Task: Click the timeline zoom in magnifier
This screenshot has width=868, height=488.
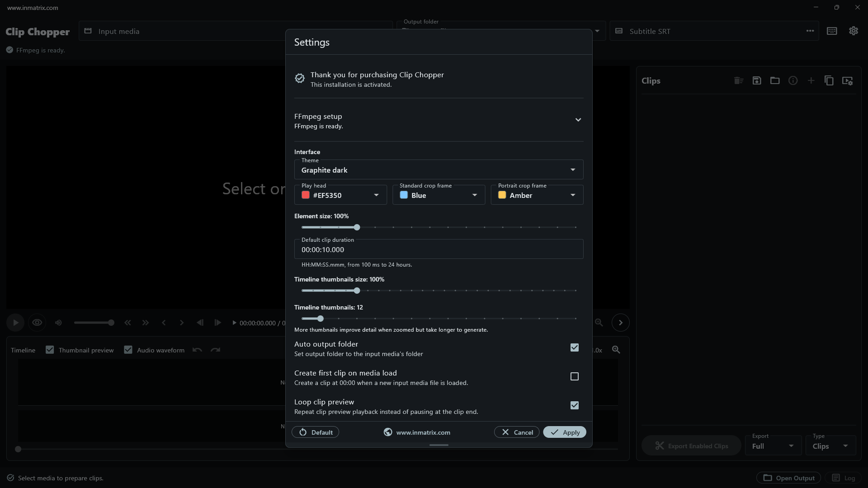Action: [x=616, y=350]
